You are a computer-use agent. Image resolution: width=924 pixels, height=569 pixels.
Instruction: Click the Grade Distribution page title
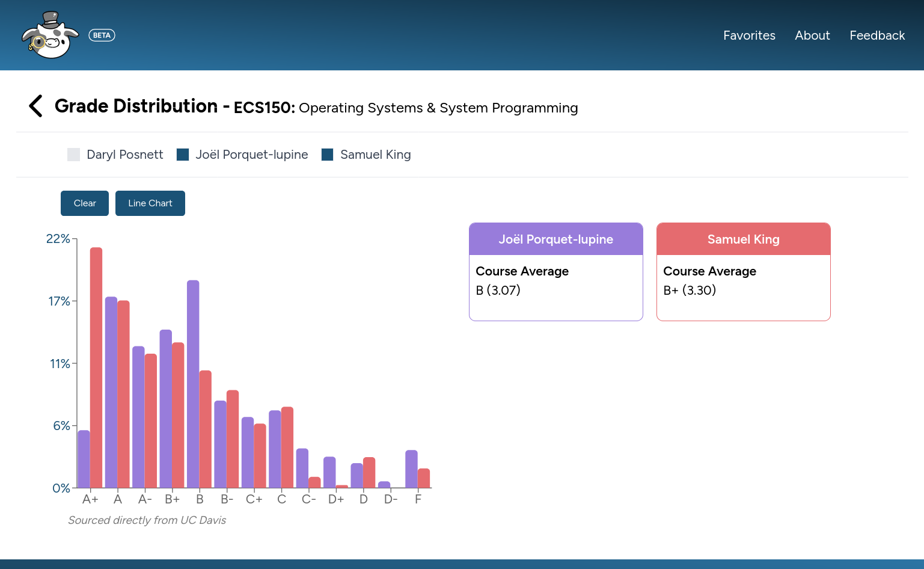(136, 106)
